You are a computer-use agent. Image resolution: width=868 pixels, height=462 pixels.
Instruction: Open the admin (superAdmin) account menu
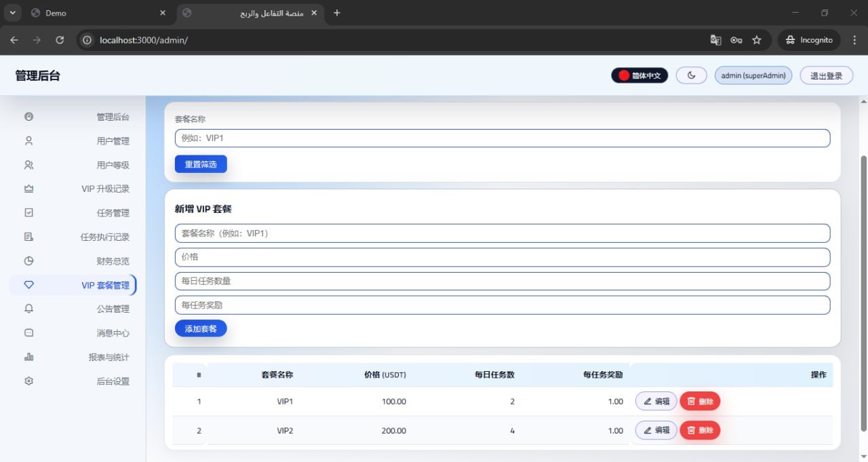click(753, 75)
